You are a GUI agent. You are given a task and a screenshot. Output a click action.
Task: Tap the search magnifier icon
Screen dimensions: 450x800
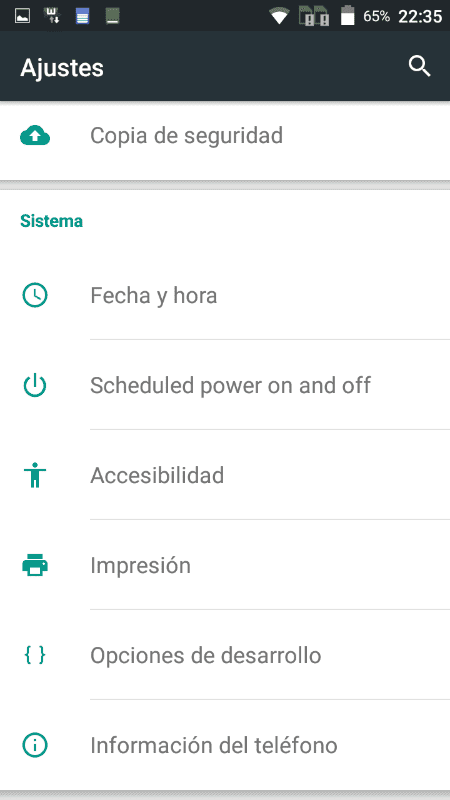pos(420,67)
